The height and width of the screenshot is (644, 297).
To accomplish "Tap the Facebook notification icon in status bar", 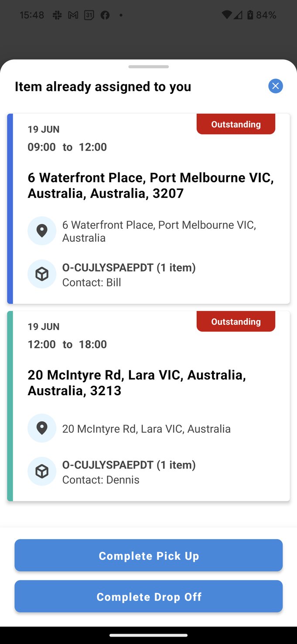I will tap(105, 15).
